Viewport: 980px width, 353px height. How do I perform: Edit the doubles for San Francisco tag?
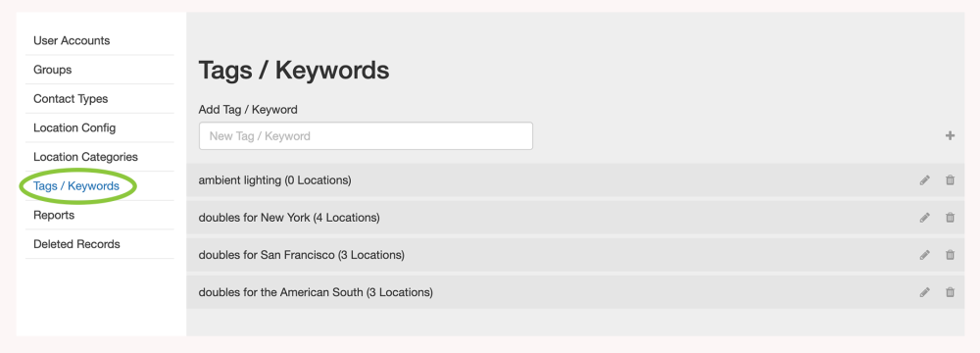coord(924,255)
